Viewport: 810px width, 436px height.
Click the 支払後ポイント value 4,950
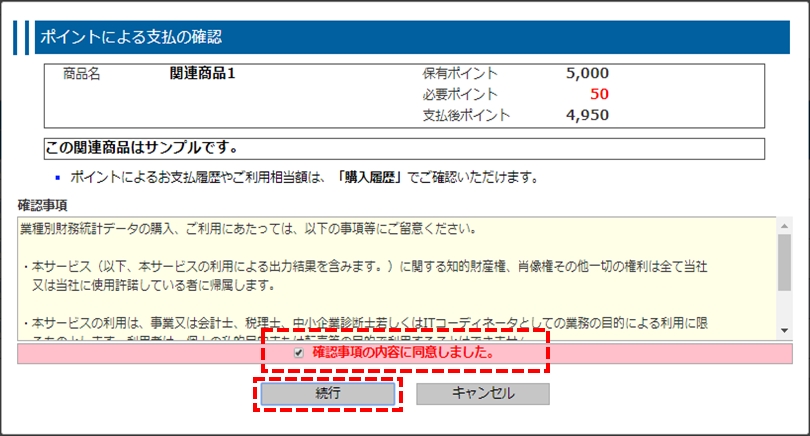(586, 115)
